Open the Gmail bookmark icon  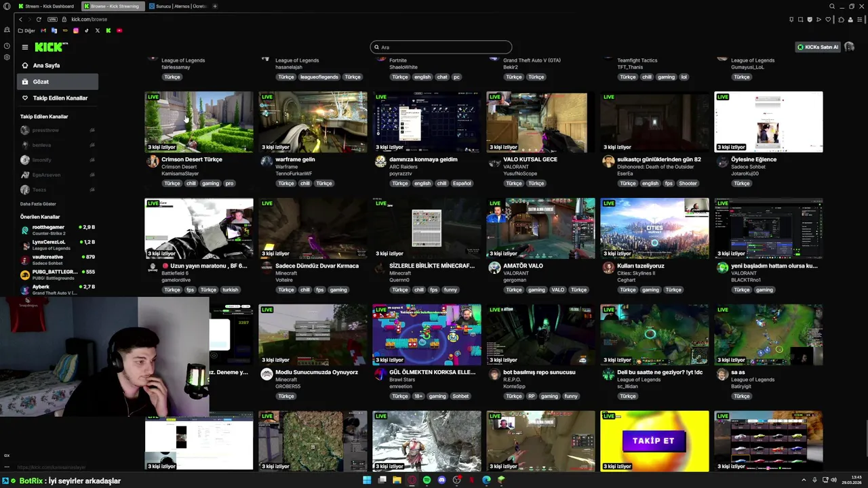pyautogui.click(x=43, y=30)
